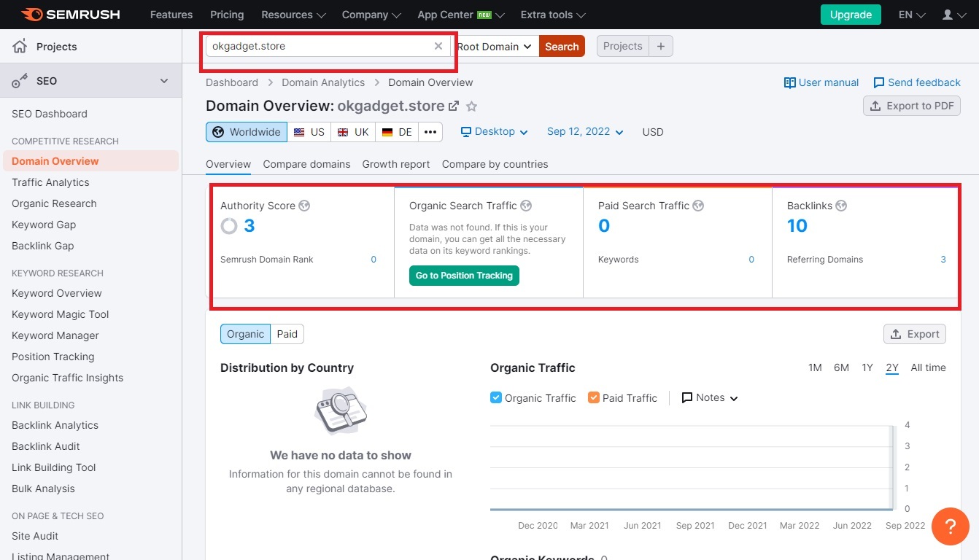Screen dimensions: 979x560
Task: Set chart range to 6M
Action: [x=841, y=367]
